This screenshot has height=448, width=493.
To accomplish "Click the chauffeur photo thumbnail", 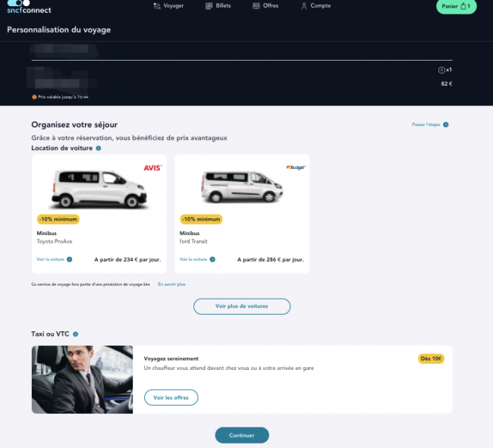I will (x=82, y=380).
